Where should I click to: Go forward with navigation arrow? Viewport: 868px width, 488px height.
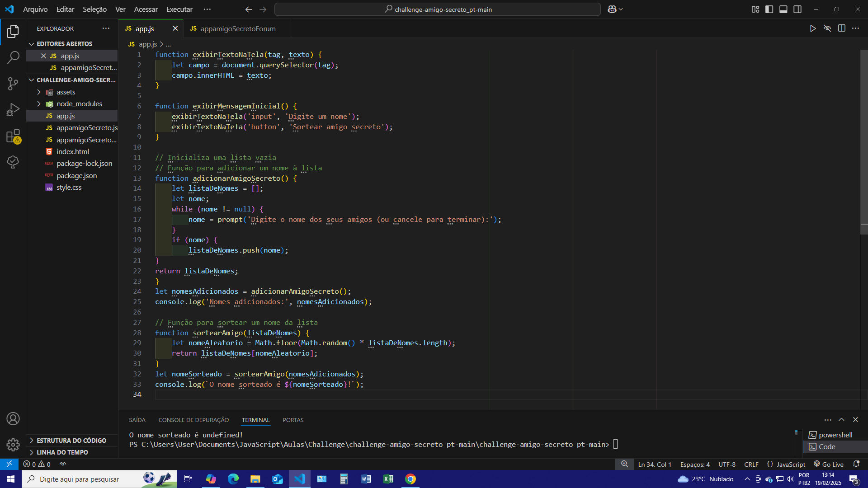[263, 9]
